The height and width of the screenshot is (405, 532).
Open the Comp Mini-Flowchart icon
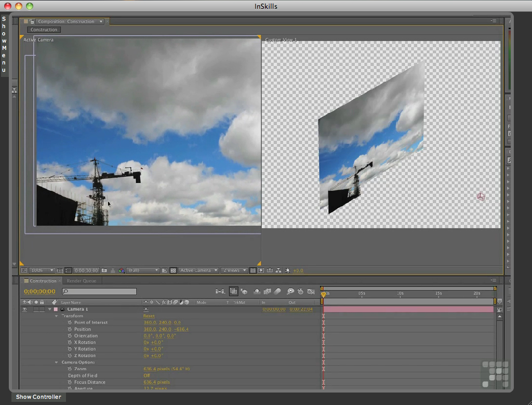[220, 291]
